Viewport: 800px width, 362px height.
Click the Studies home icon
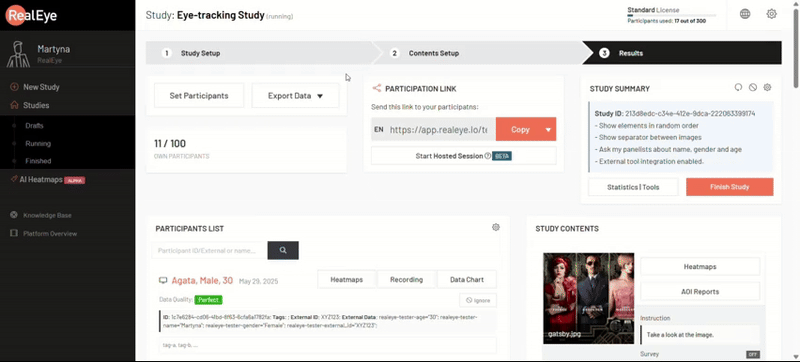point(14,106)
